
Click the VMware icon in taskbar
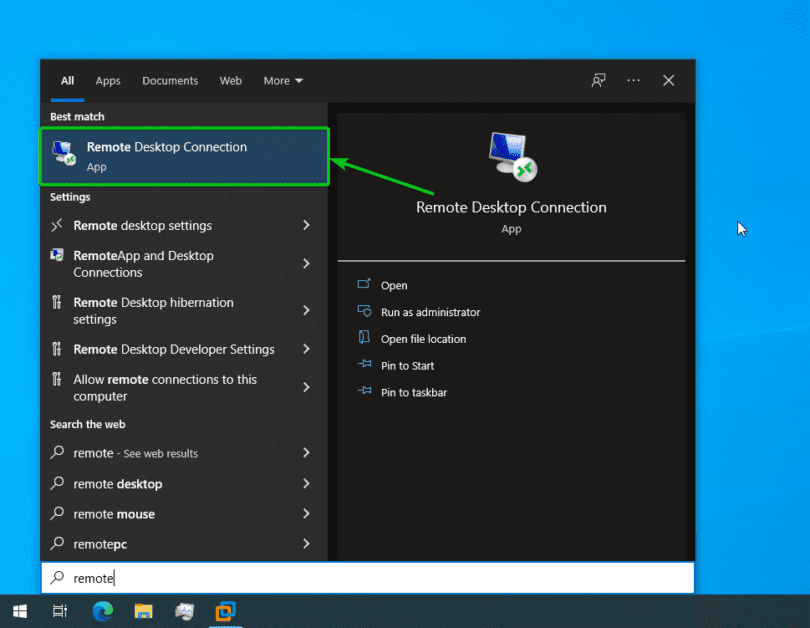point(226,610)
